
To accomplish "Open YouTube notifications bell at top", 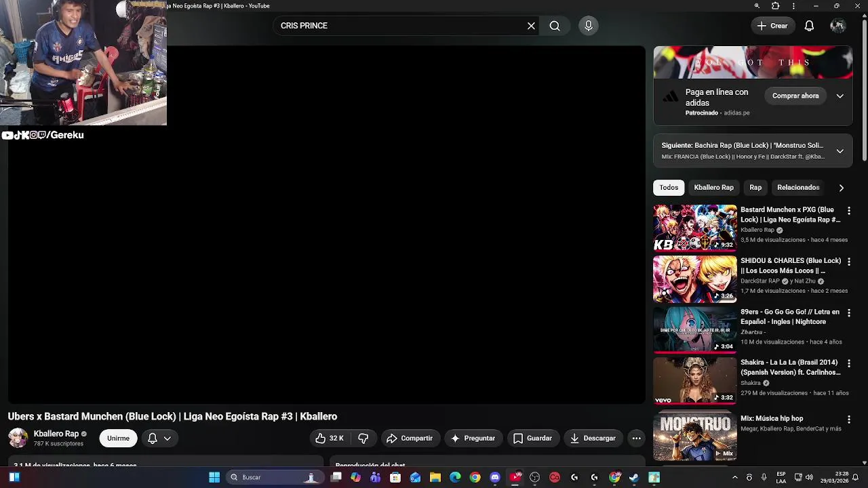I will (809, 26).
